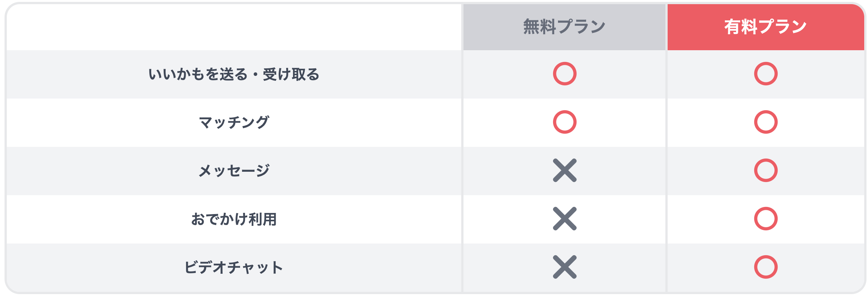Click the red 有料プラン header background
Viewport: 868px width, 296px height.
(x=766, y=27)
